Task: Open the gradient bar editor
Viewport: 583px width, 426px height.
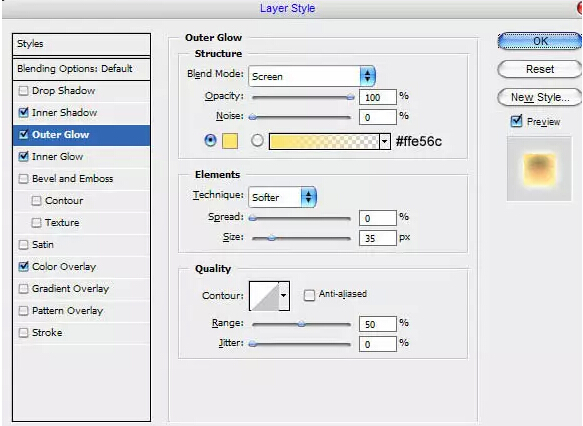Action: [324, 142]
